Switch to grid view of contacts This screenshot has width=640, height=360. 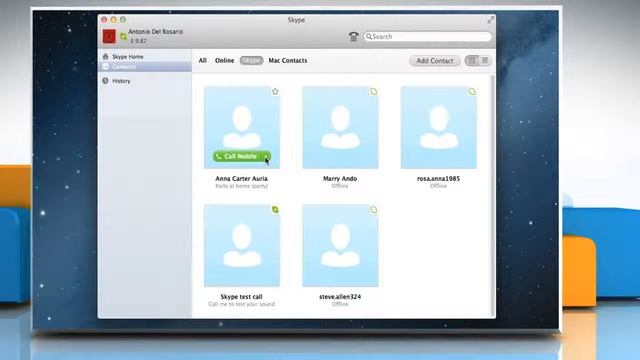[472, 60]
